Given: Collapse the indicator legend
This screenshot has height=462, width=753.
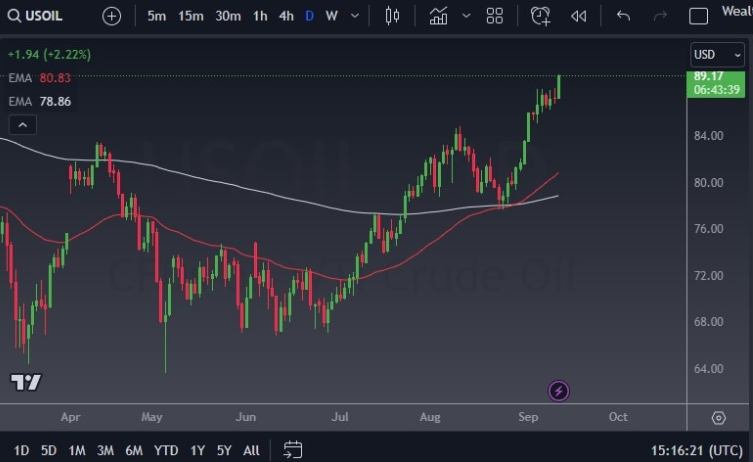Looking at the screenshot, I should (23, 125).
